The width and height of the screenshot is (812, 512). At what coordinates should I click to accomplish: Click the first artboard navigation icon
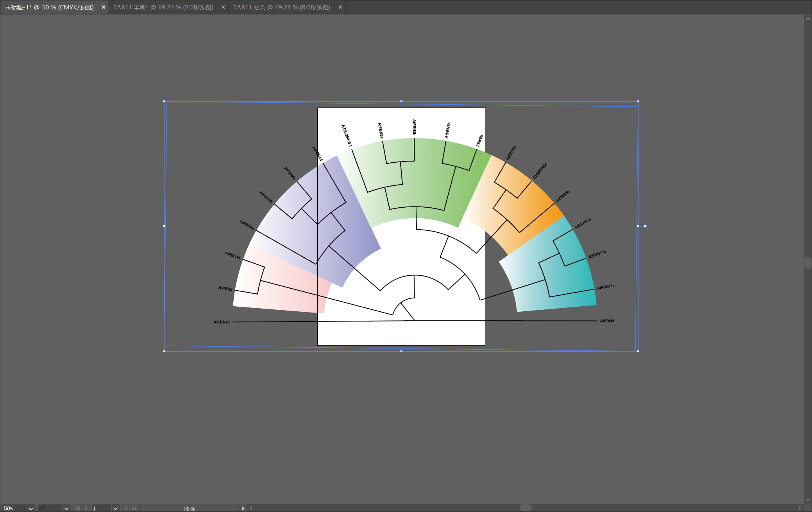pyautogui.click(x=78, y=508)
